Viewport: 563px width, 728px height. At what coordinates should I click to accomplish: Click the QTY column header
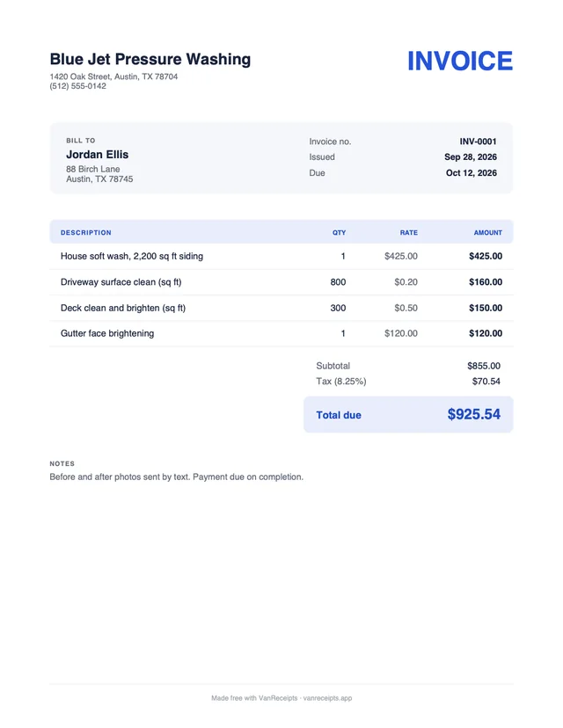click(339, 233)
